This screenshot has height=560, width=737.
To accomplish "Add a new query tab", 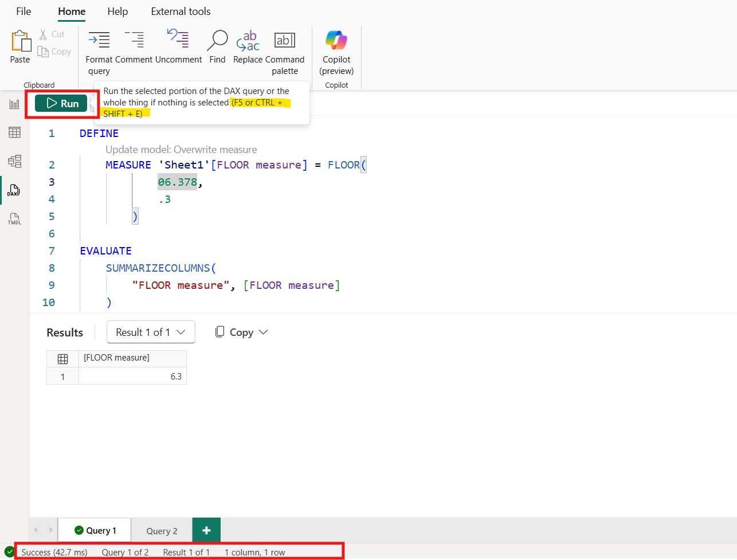I will [x=206, y=530].
